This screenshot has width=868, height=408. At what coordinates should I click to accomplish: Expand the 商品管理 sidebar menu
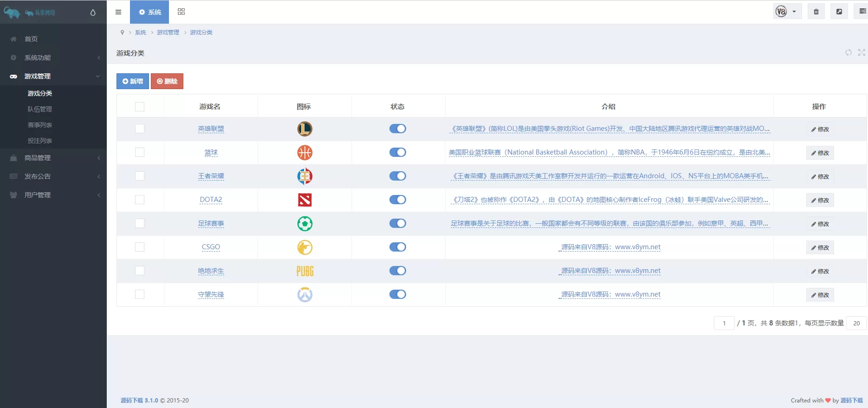tap(53, 158)
